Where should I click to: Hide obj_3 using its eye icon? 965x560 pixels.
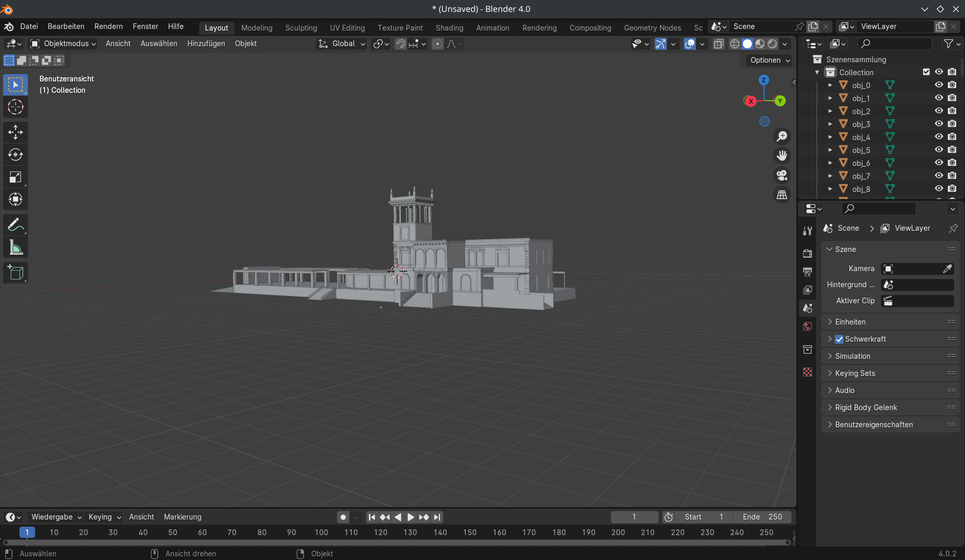(939, 124)
